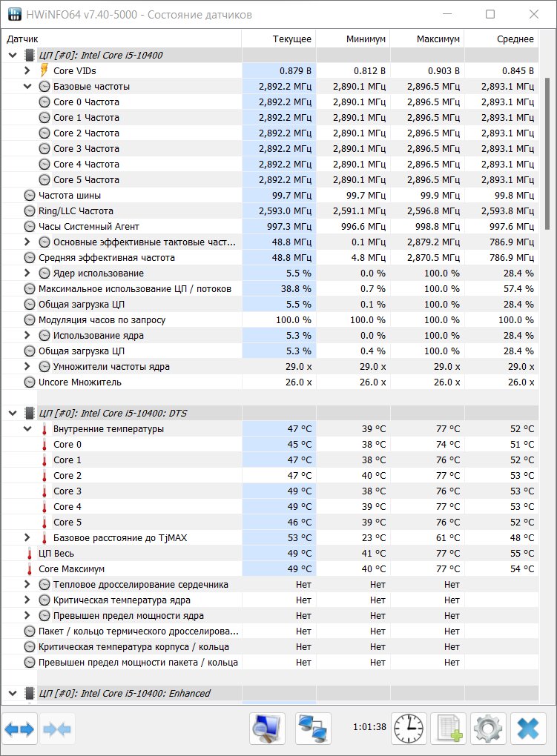
Task: Select Превышен предел мощности пакета / кольца row
Action: click(x=270, y=663)
